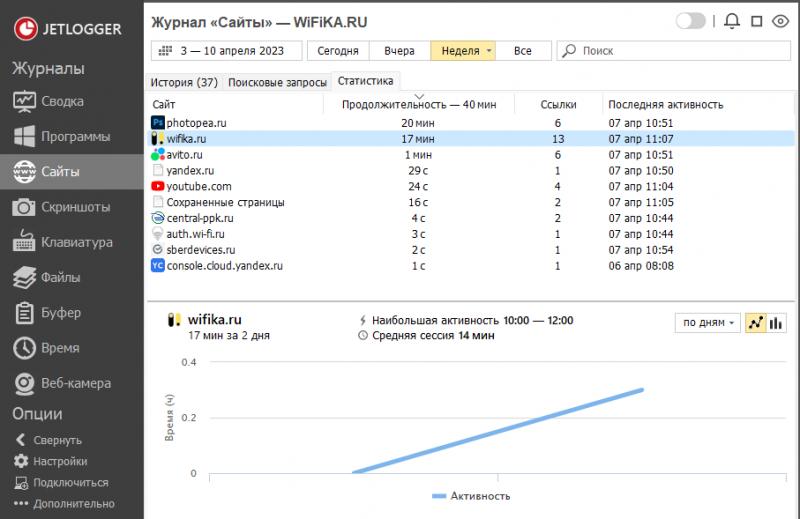Select the bar chart view icon

tap(777, 323)
